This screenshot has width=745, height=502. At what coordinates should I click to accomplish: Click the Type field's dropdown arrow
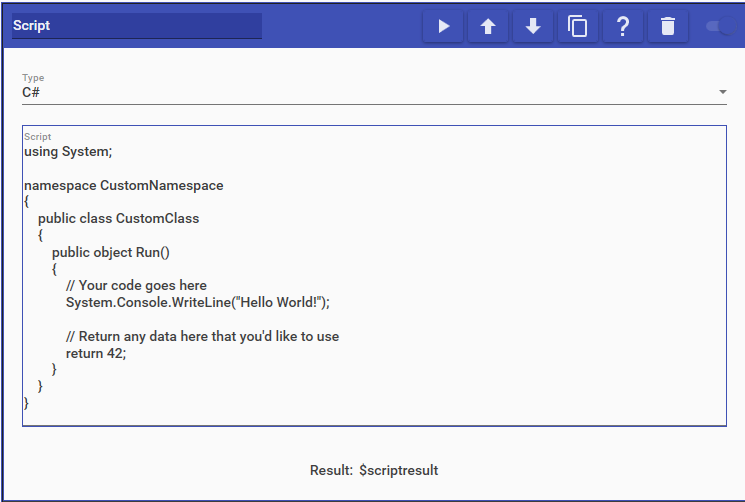click(x=722, y=93)
